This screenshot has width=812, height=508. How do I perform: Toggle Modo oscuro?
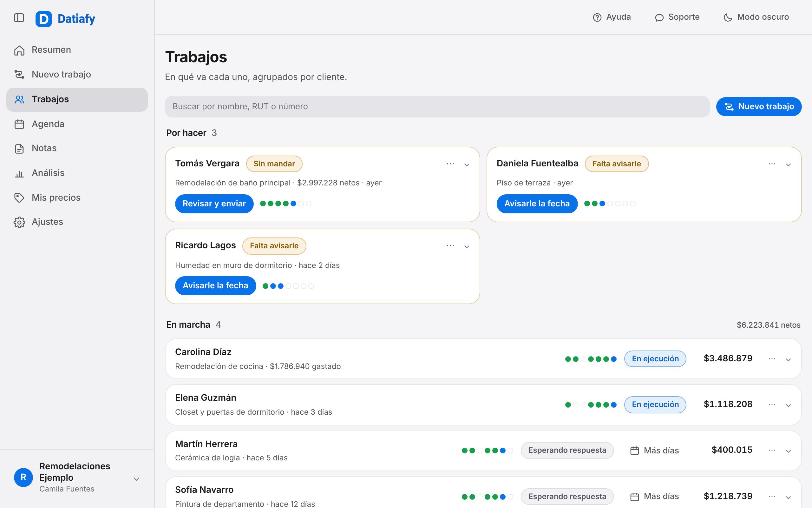pyautogui.click(x=756, y=17)
